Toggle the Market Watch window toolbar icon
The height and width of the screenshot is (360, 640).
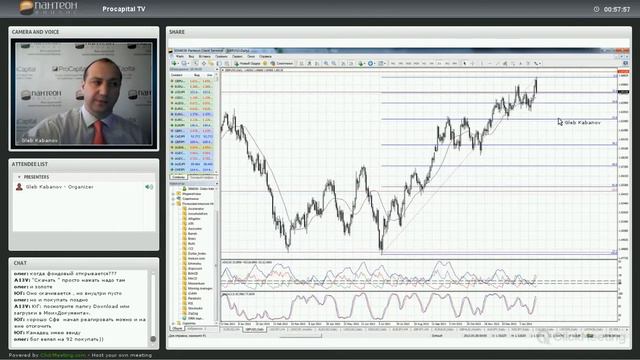(196, 63)
